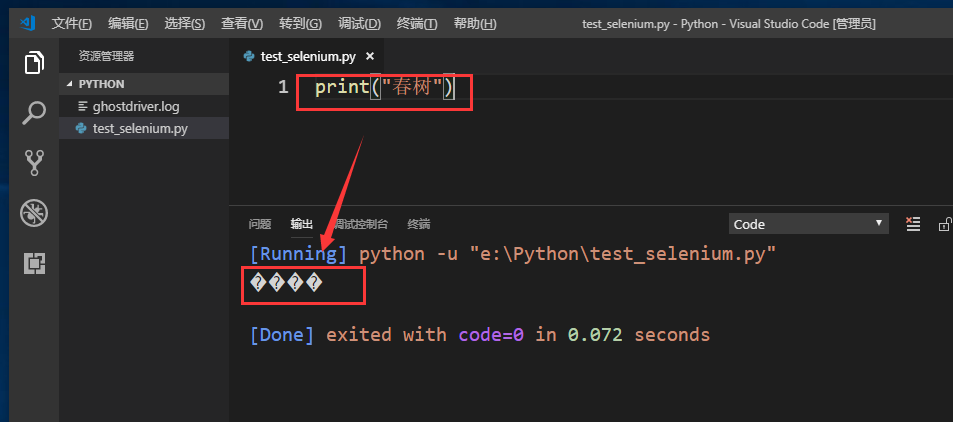Viewport: 953px width, 422px height.
Task: Click the VS Code logo icon
Action: pos(27,23)
